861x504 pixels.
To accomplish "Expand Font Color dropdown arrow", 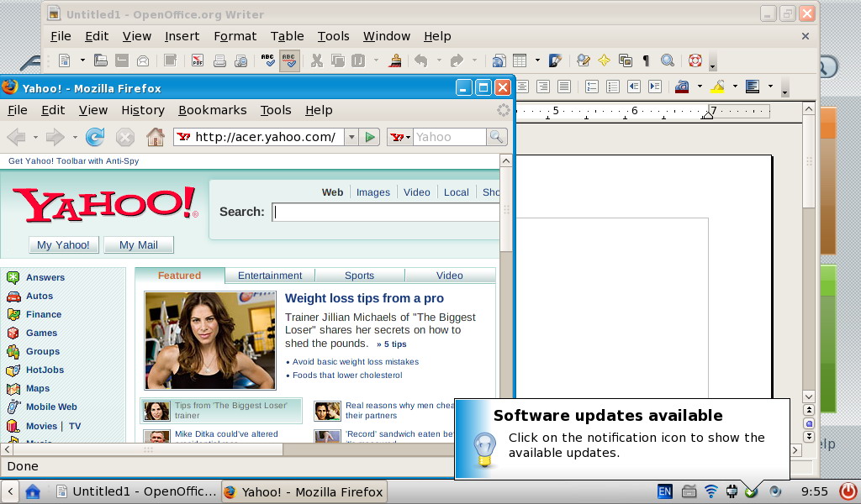I will point(699,87).
